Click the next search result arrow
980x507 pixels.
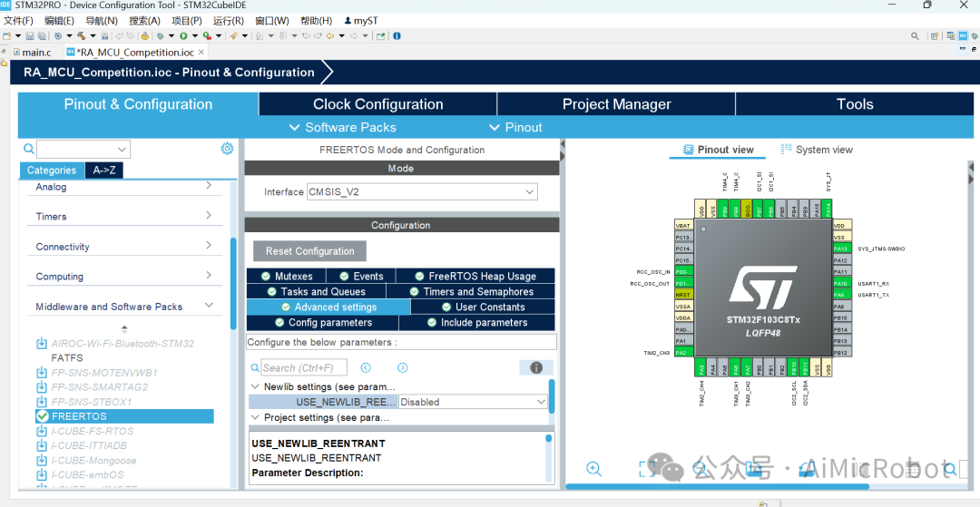tap(403, 367)
